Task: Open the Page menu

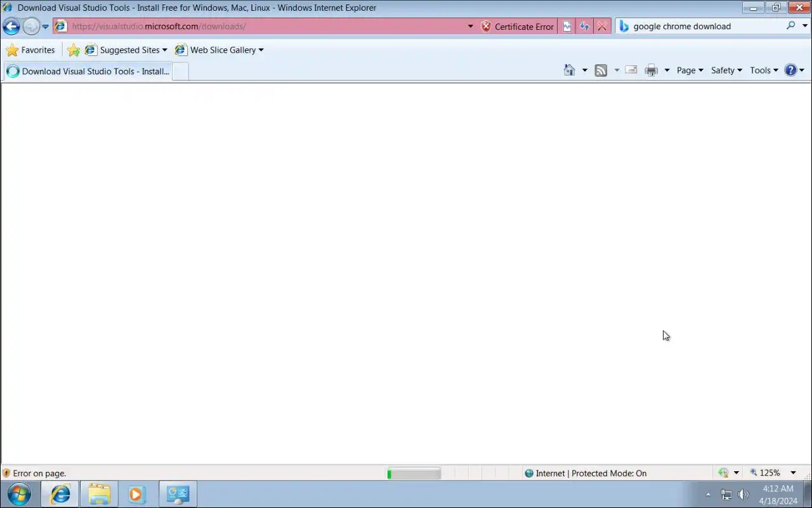Action: [690, 70]
